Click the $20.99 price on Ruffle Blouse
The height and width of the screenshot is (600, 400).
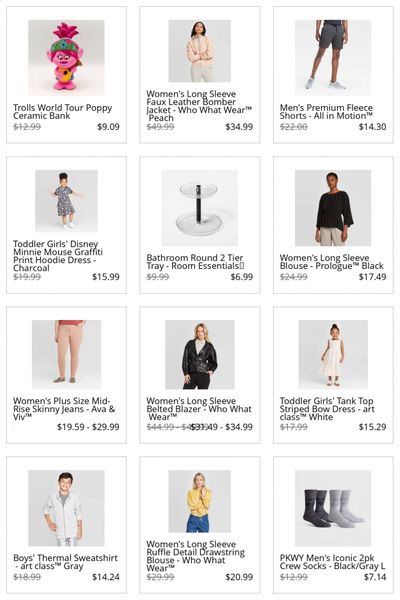pyautogui.click(x=239, y=577)
